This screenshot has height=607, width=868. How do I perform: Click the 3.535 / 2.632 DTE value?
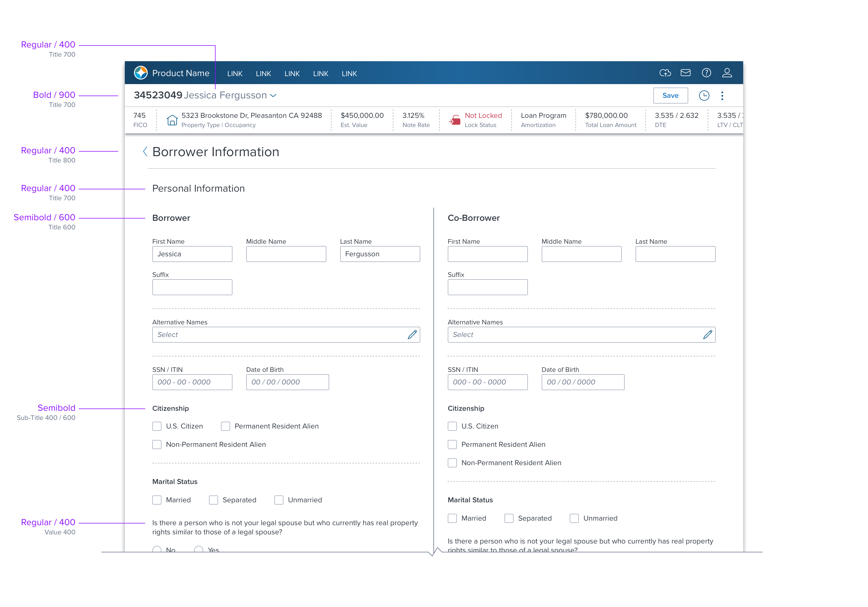point(676,120)
